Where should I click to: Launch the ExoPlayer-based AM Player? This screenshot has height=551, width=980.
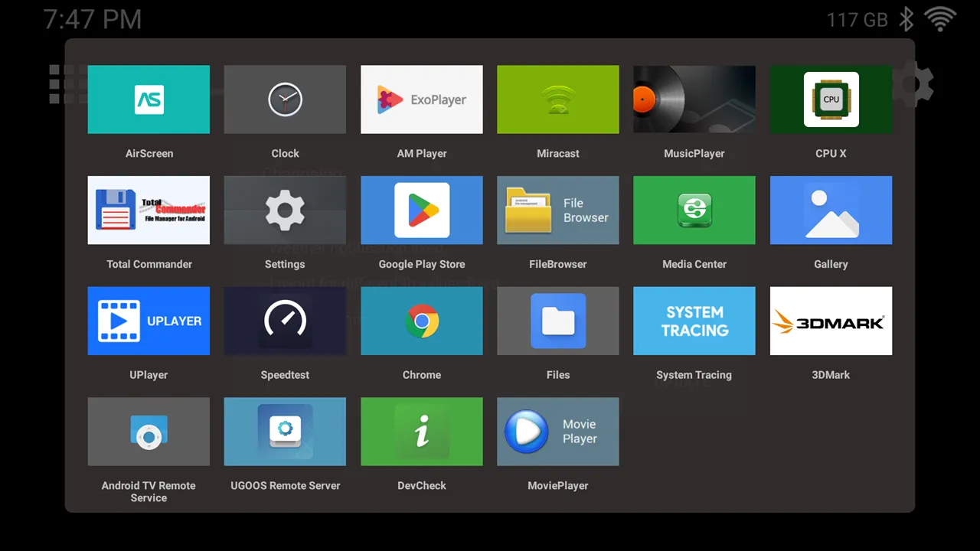421,99
